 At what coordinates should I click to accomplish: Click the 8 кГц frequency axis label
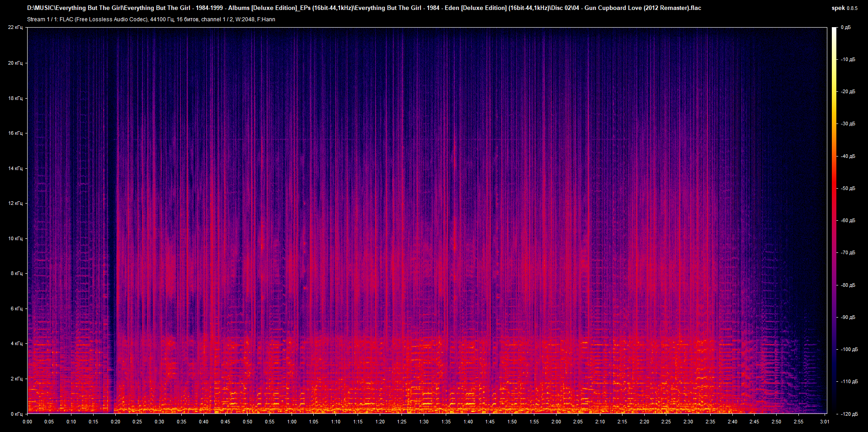tap(17, 273)
